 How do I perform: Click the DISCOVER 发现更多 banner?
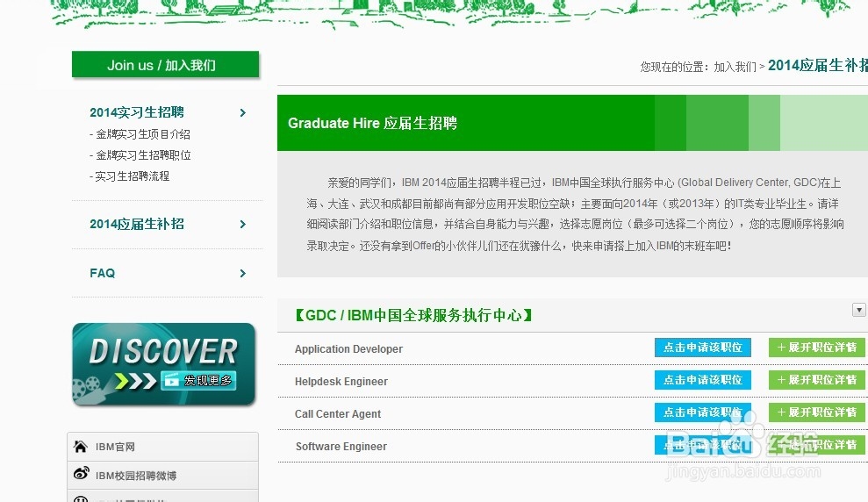[164, 364]
